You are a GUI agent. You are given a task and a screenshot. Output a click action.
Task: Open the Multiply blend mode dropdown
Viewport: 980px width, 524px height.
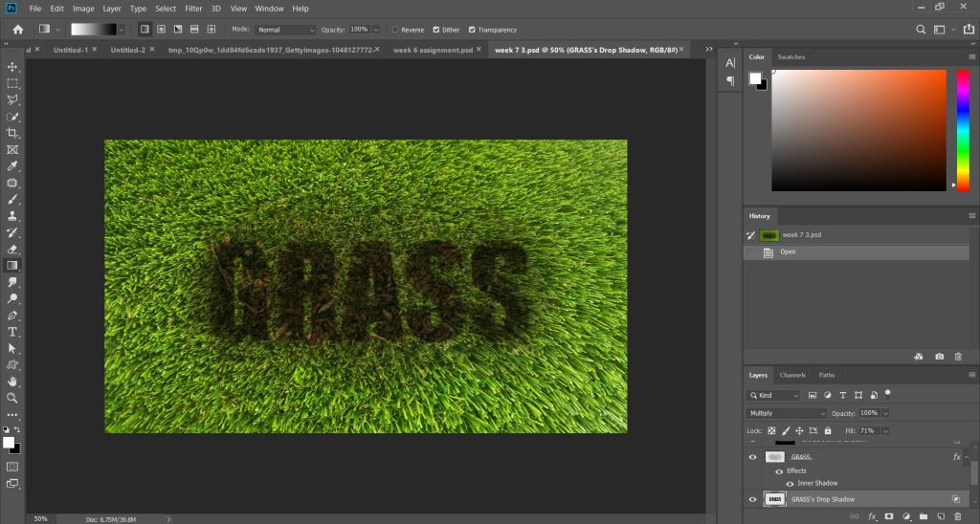pos(785,413)
